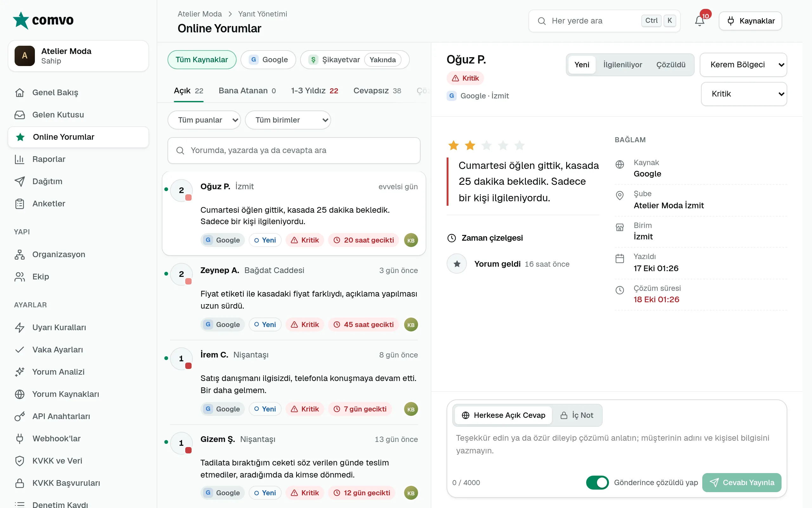Switch to Herkese Açık Cevap mode

coord(503,415)
